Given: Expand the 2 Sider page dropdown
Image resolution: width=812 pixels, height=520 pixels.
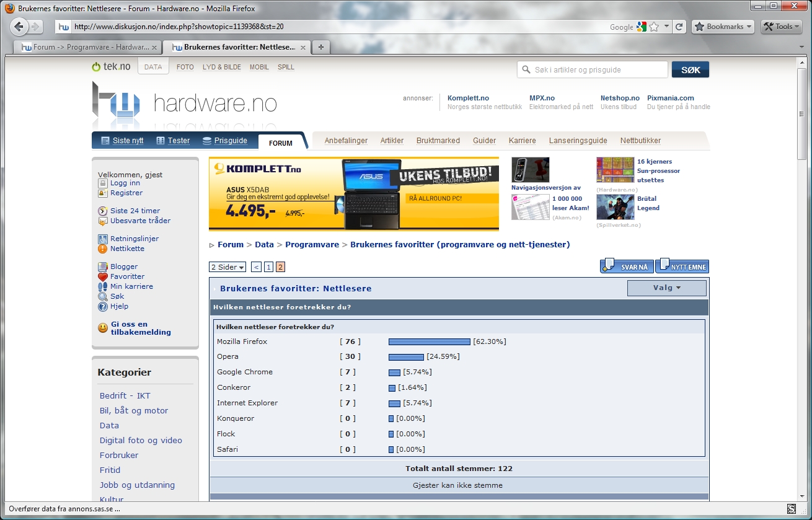Looking at the screenshot, I should coord(227,267).
